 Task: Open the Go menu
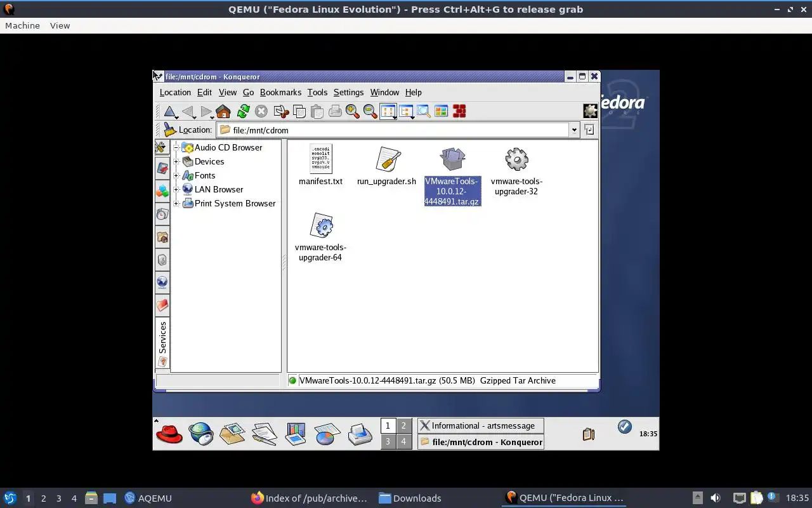click(248, 92)
